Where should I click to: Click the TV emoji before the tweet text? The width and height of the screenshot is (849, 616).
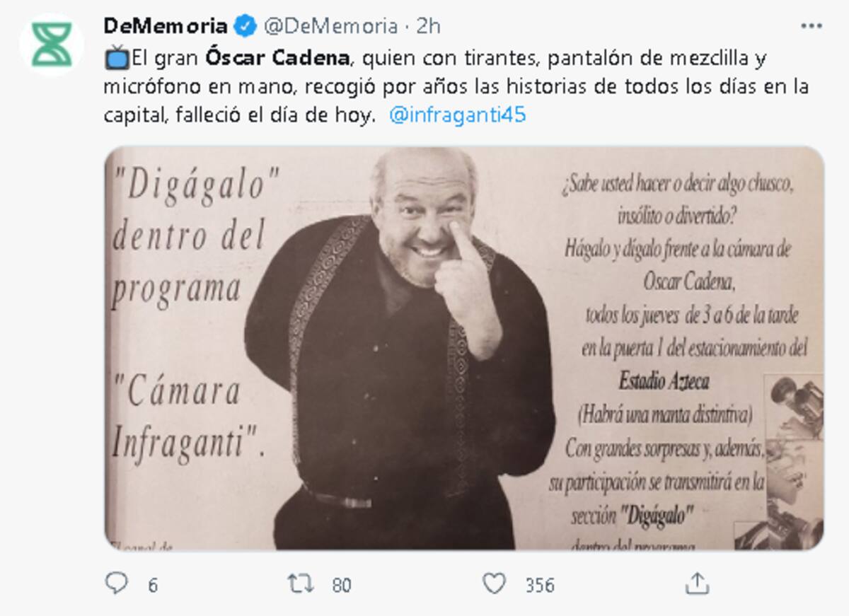tap(116, 58)
